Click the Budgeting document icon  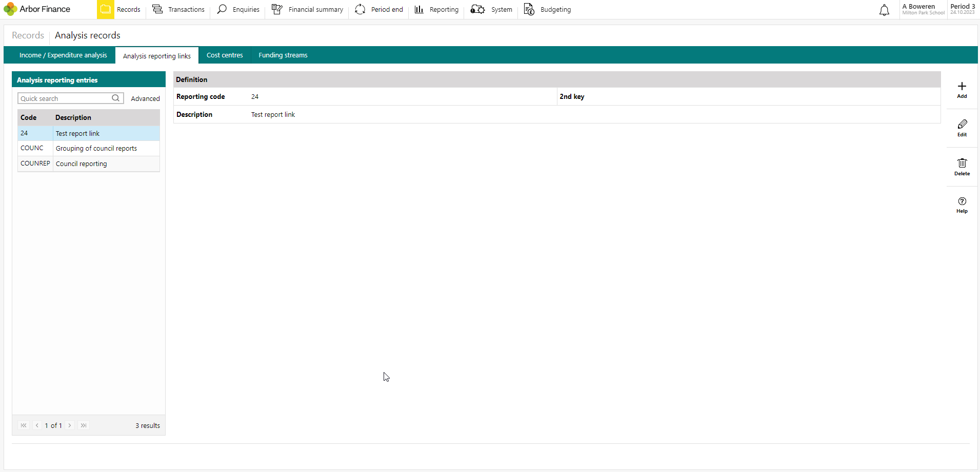point(529,9)
